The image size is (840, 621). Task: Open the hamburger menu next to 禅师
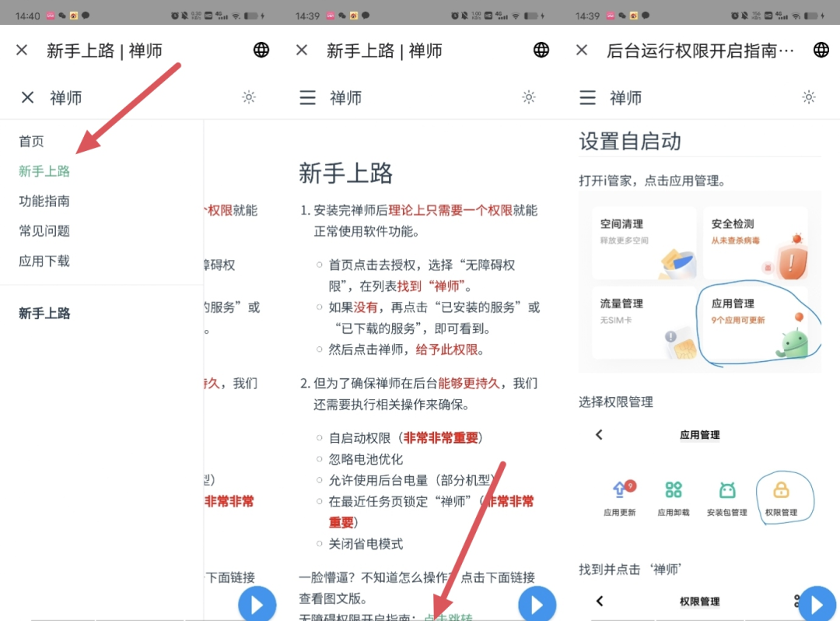pos(308,97)
